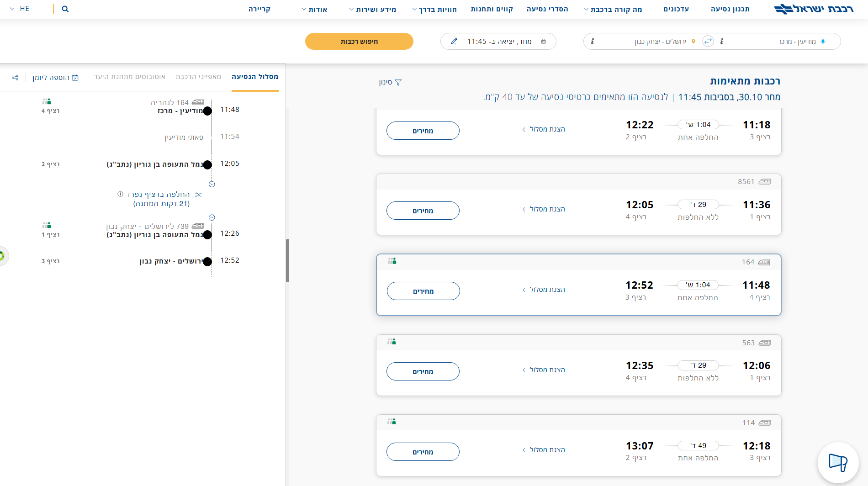The width and height of the screenshot is (868, 486).
Task: Open the HE language dropdown
Action: (x=20, y=9)
